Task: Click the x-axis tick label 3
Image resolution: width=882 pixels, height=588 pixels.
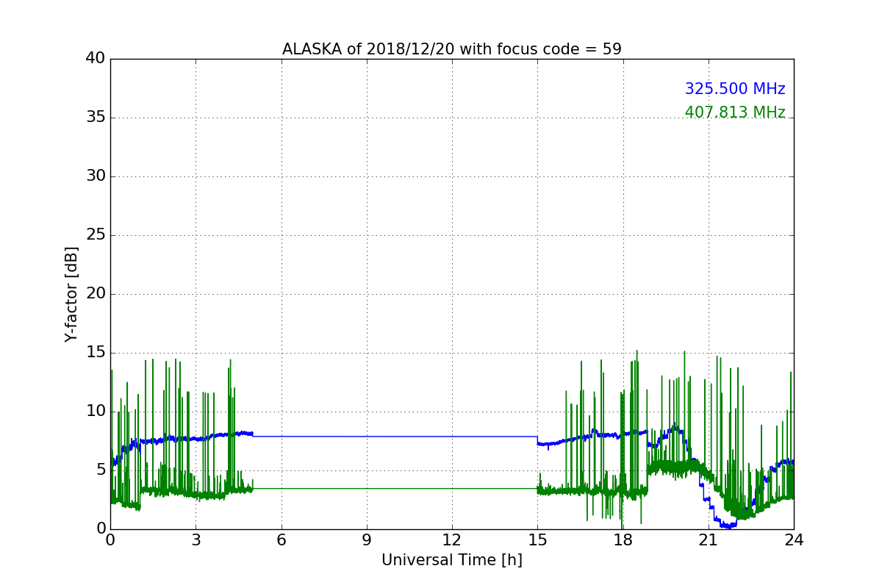Action: point(196,540)
